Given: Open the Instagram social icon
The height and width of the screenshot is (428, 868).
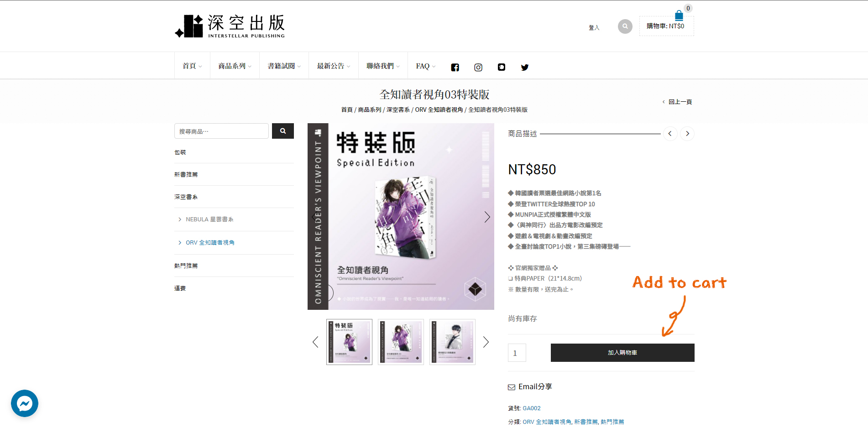Looking at the screenshot, I should [478, 67].
